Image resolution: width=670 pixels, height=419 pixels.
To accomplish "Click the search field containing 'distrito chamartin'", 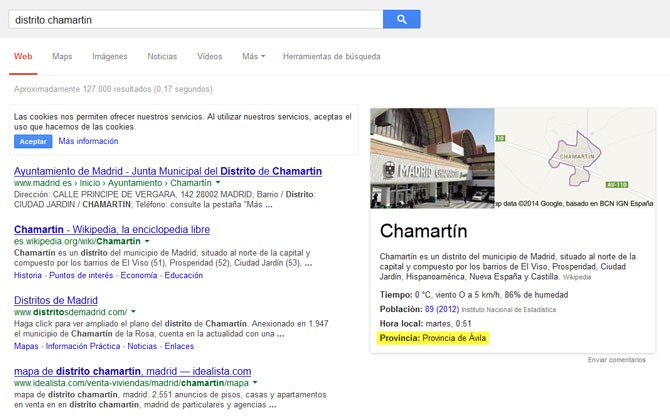I will [x=195, y=19].
